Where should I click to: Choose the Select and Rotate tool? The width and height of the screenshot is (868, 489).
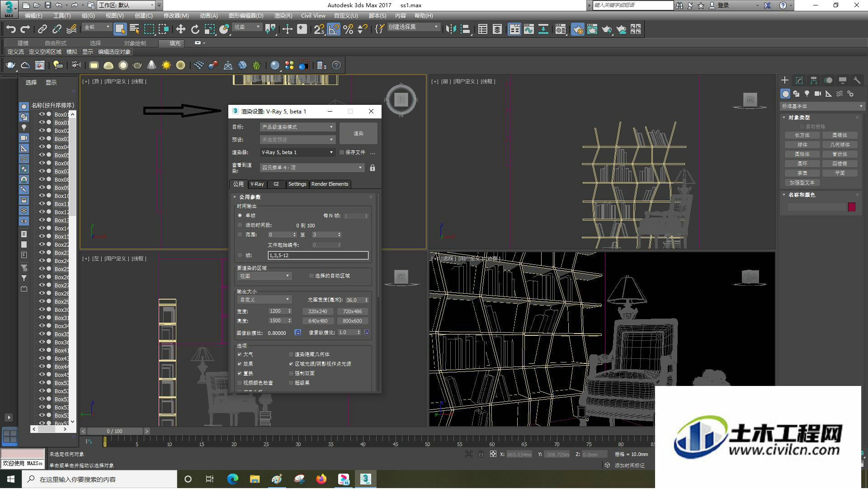[195, 29]
